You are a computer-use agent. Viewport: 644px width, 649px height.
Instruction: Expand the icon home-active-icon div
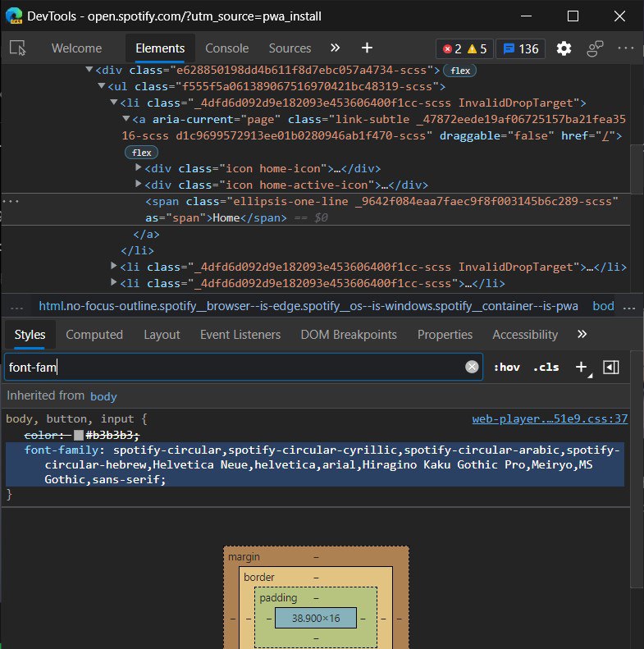(x=139, y=184)
